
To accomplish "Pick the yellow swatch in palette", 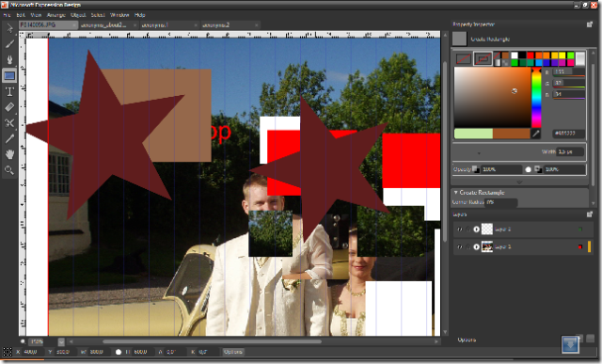I will 562,55.
